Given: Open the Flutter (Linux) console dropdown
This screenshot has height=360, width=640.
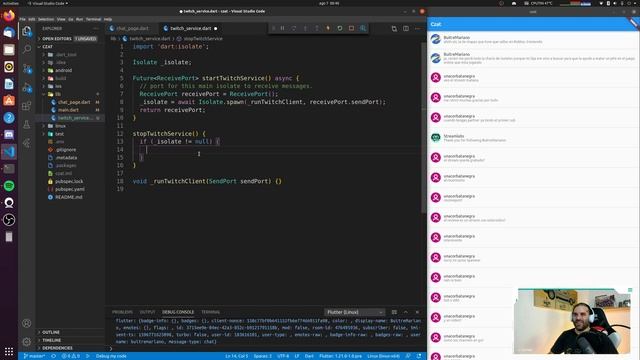Looking at the screenshot, I should click(x=354, y=312).
